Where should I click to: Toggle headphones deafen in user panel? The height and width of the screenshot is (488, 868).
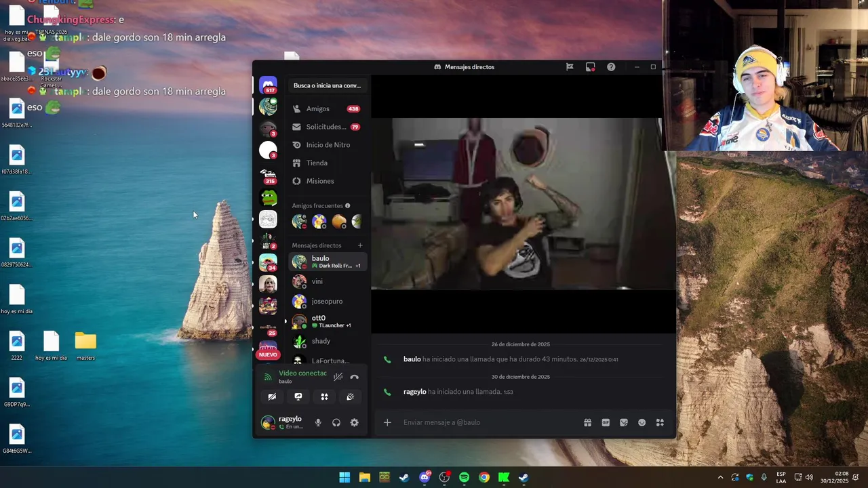click(x=336, y=422)
